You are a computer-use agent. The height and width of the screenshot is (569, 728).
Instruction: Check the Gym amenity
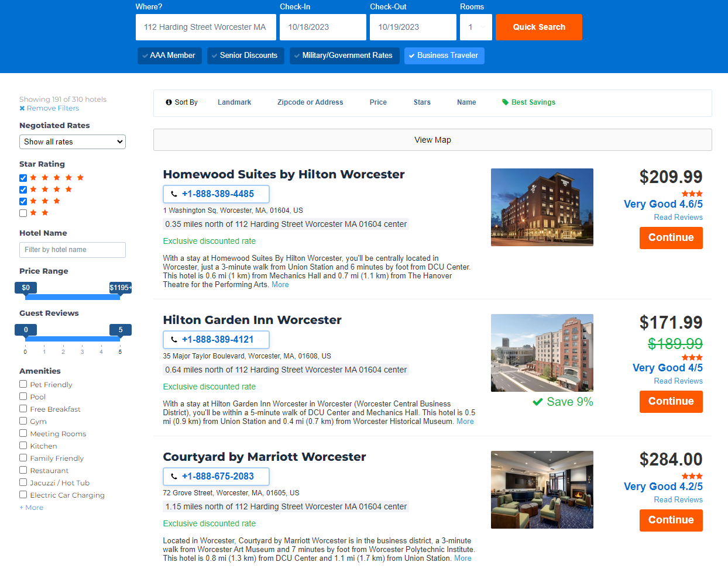point(23,421)
